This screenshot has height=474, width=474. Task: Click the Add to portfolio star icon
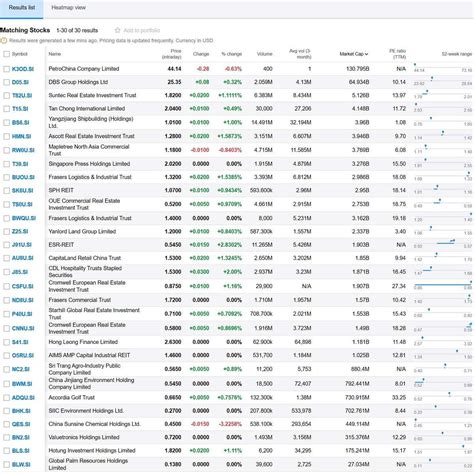pos(117,30)
